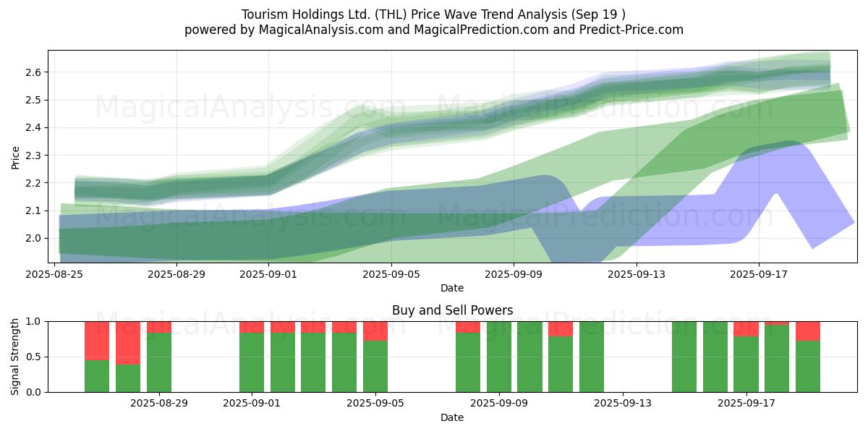Click the 'Date' label under the bar chart
The image size is (868, 434).
tap(452, 417)
